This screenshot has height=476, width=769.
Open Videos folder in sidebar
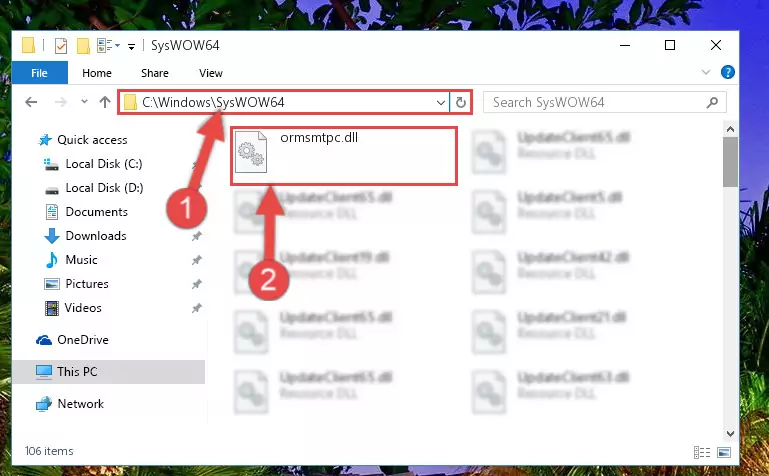coord(83,308)
